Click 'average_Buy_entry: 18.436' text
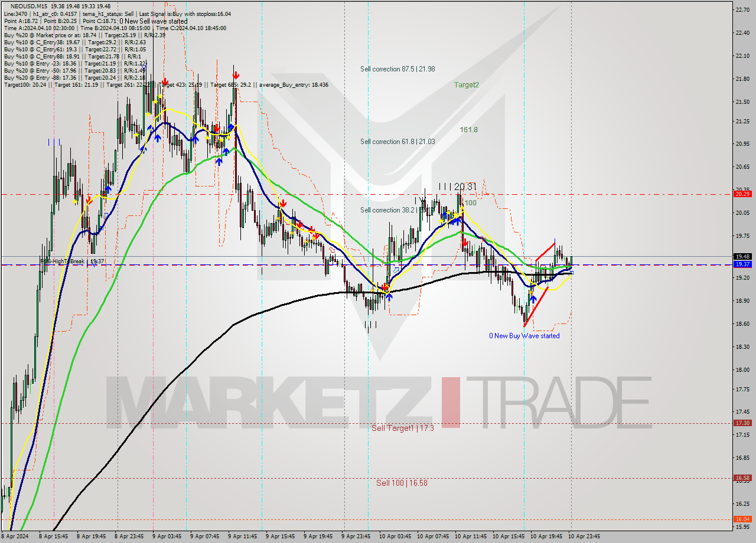The width and height of the screenshot is (756, 543). point(294,85)
